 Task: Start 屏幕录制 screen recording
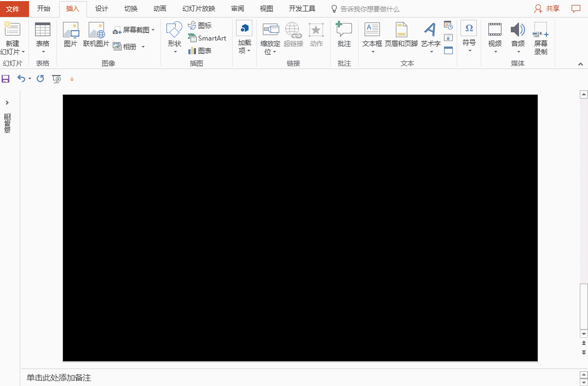click(x=541, y=38)
